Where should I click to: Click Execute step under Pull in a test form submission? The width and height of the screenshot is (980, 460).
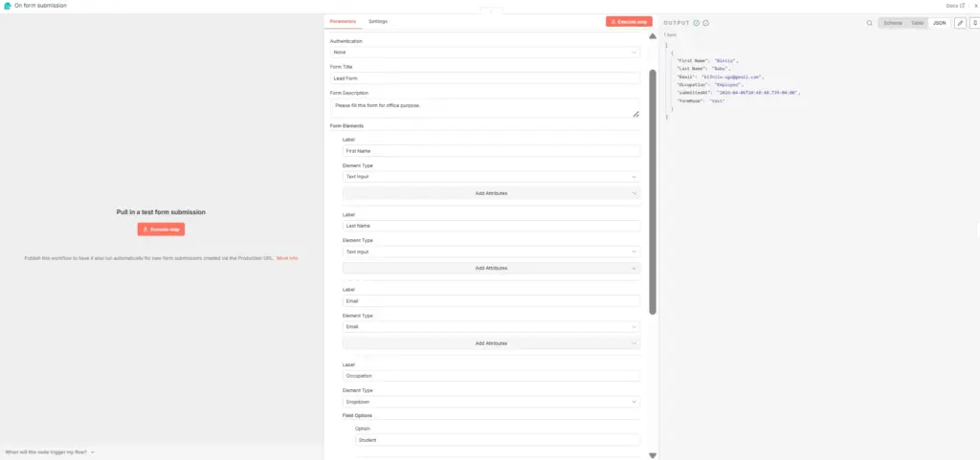coord(161,230)
